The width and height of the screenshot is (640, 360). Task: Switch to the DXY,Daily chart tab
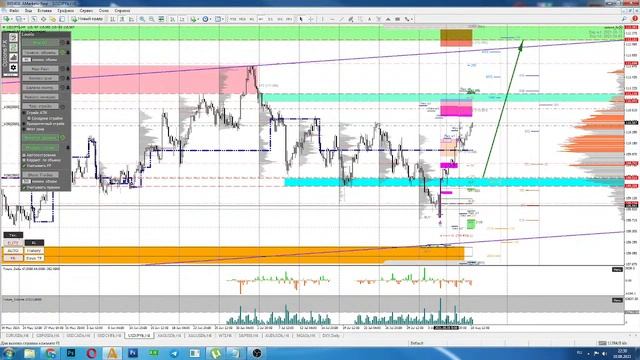click(x=331, y=336)
